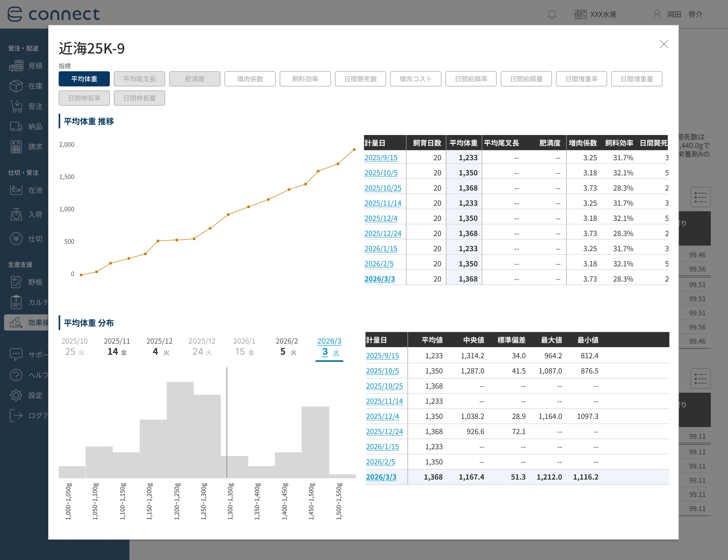The width and height of the screenshot is (728, 560).
Task: Select the 2025/11 14 date tab
Action: [117, 347]
